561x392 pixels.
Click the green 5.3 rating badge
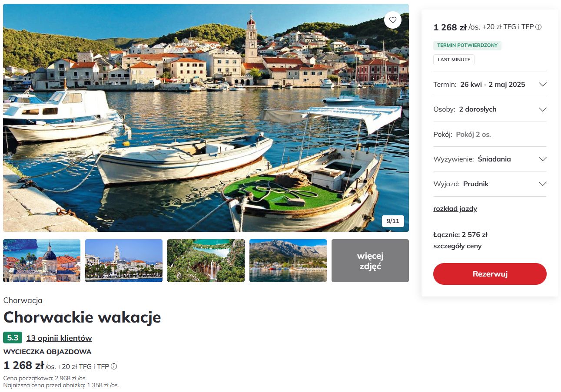13,338
